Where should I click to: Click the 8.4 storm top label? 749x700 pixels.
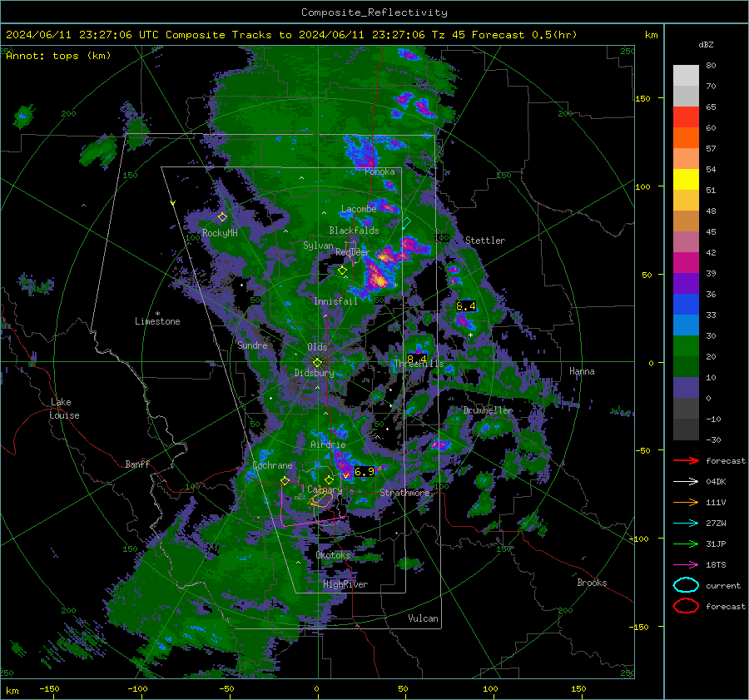(x=417, y=359)
